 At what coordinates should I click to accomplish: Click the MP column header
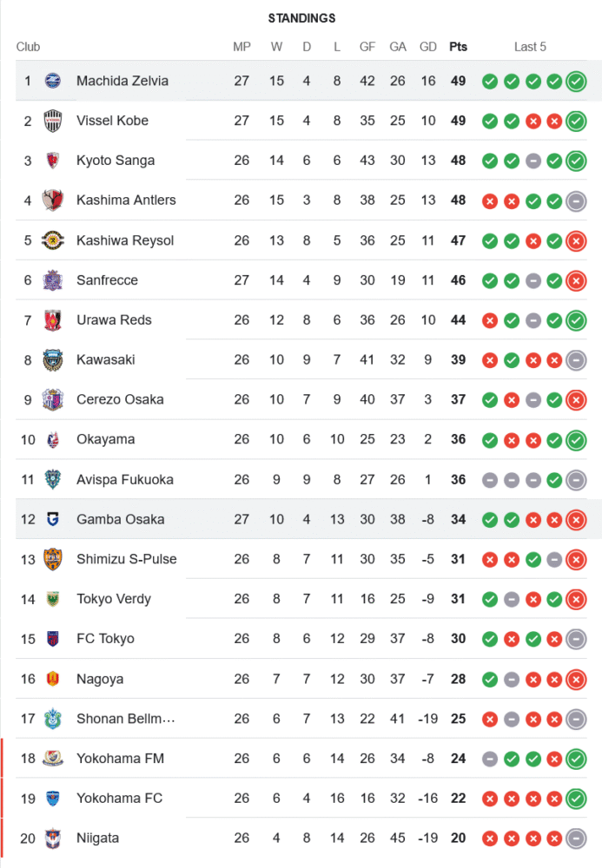click(x=241, y=47)
